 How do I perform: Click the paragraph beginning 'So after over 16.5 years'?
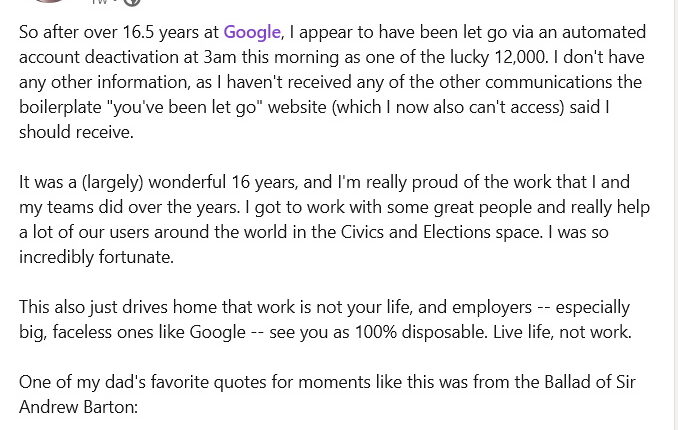[332, 82]
